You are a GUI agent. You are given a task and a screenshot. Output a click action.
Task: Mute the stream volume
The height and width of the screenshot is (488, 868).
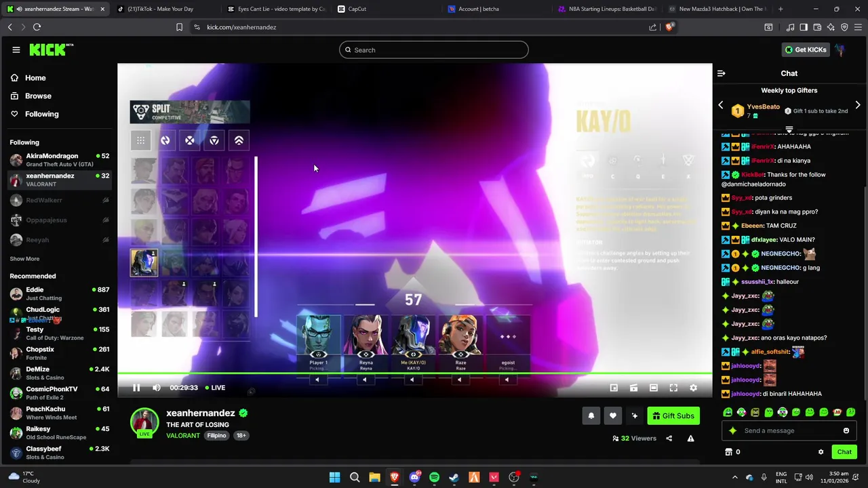pyautogui.click(x=157, y=388)
